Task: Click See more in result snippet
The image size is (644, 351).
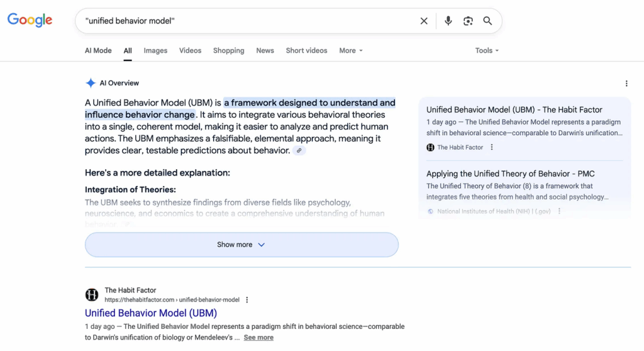Action: pos(258,337)
